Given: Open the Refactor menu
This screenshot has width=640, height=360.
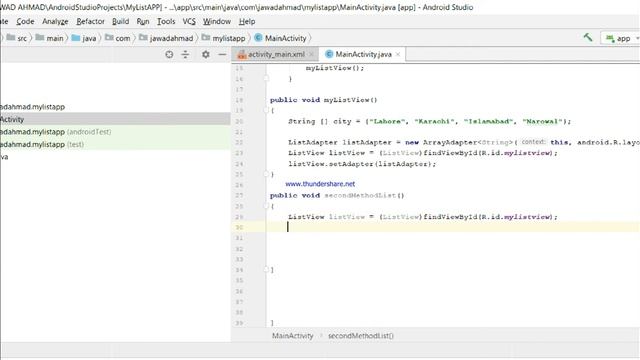Looking at the screenshot, I should coord(90,21).
